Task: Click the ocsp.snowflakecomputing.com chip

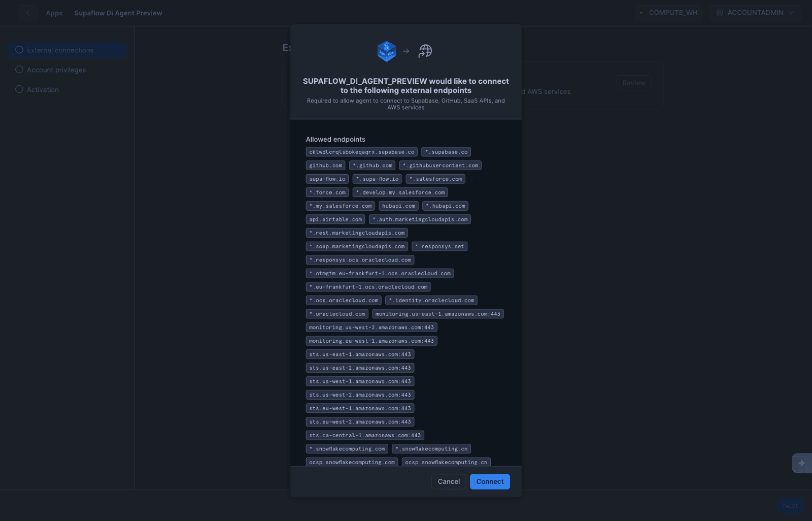Action: click(x=352, y=462)
